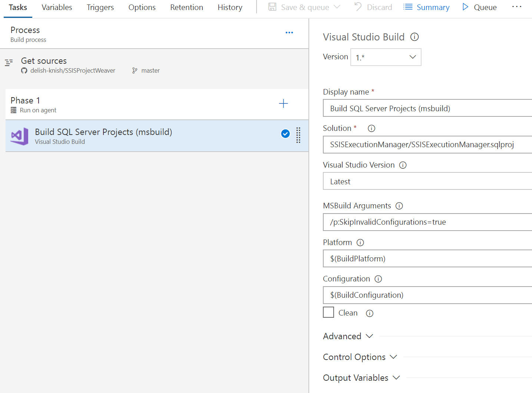Click the Get sources settings icon
Viewport: 532px width, 393px height.
click(x=9, y=62)
